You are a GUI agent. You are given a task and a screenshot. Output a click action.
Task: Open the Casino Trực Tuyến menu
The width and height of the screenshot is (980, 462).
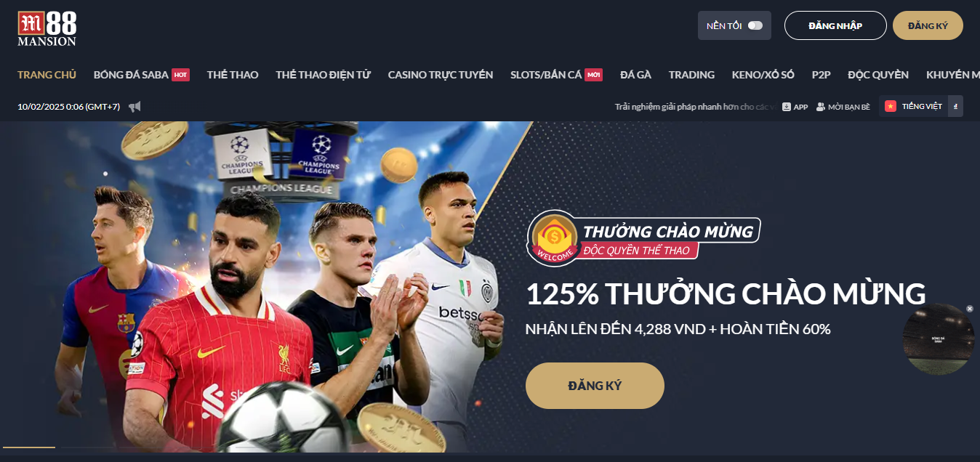[x=441, y=75]
